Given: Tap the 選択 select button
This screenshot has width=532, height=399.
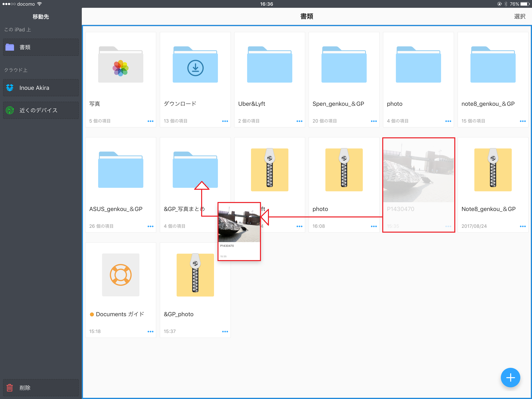Looking at the screenshot, I should tap(520, 16).
